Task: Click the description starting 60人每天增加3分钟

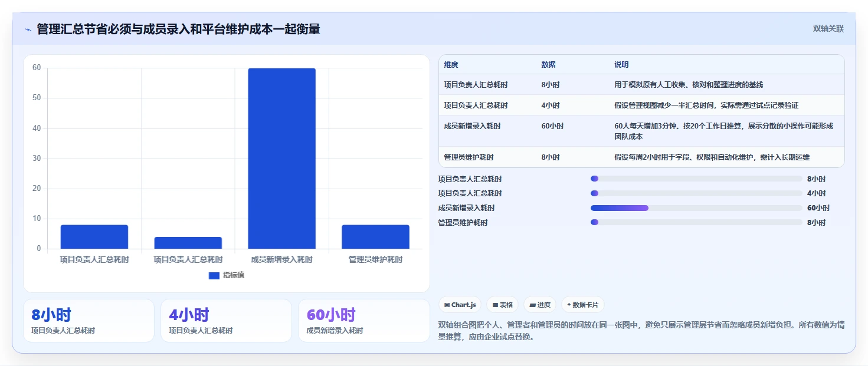Action: pos(723,131)
